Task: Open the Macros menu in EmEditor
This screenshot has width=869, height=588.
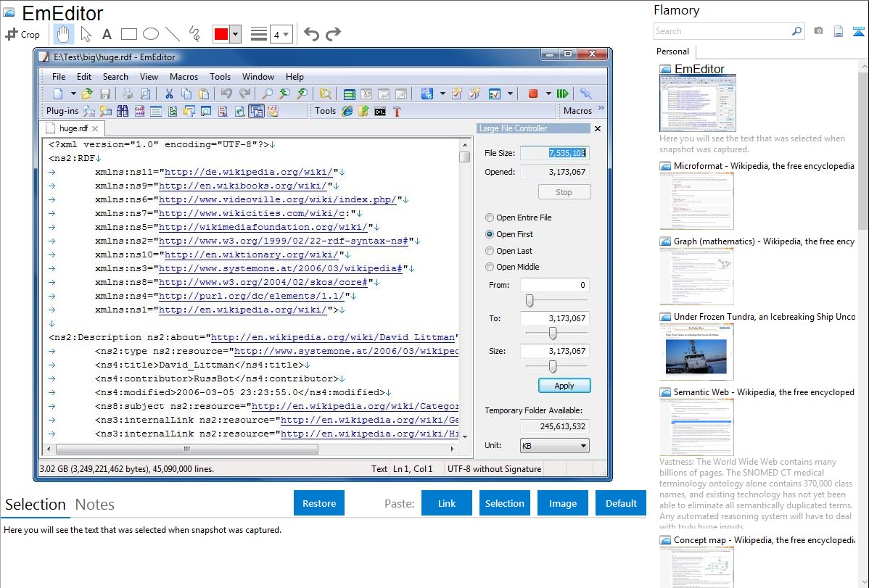Action: pos(184,77)
